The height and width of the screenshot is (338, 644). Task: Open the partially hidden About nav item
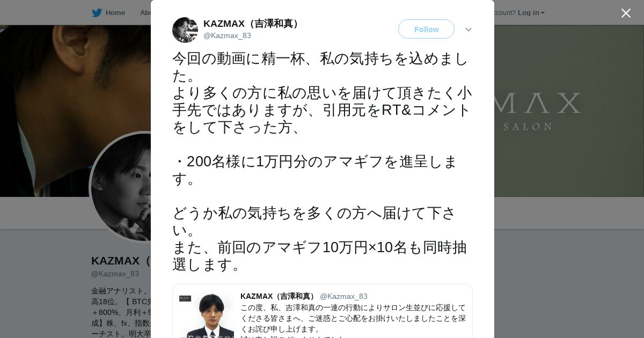[x=145, y=13]
